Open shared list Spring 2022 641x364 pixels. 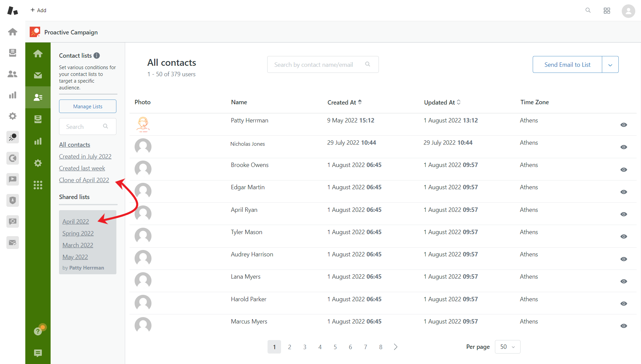(78, 233)
